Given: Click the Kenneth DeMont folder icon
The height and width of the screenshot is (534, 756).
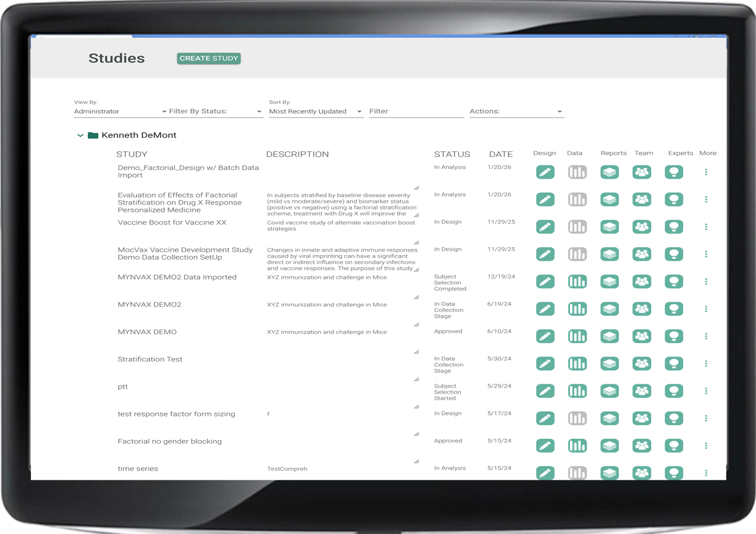Looking at the screenshot, I should pos(93,135).
